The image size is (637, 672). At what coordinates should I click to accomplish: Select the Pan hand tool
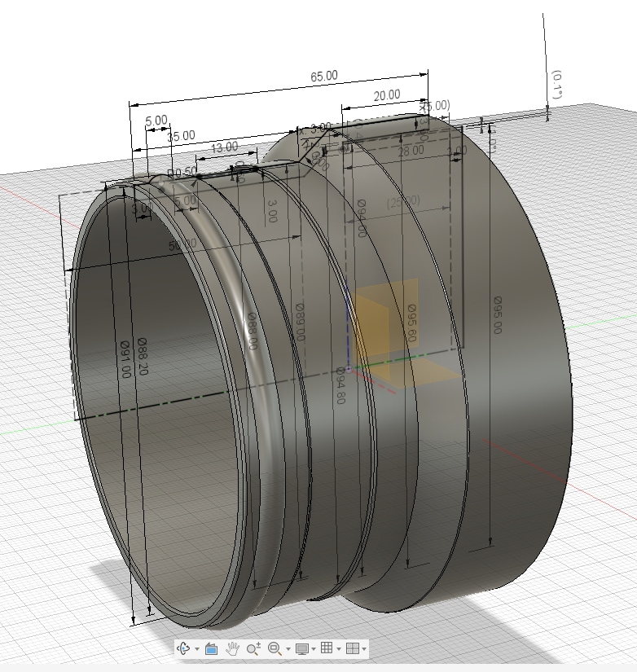[x=232, y=648]
